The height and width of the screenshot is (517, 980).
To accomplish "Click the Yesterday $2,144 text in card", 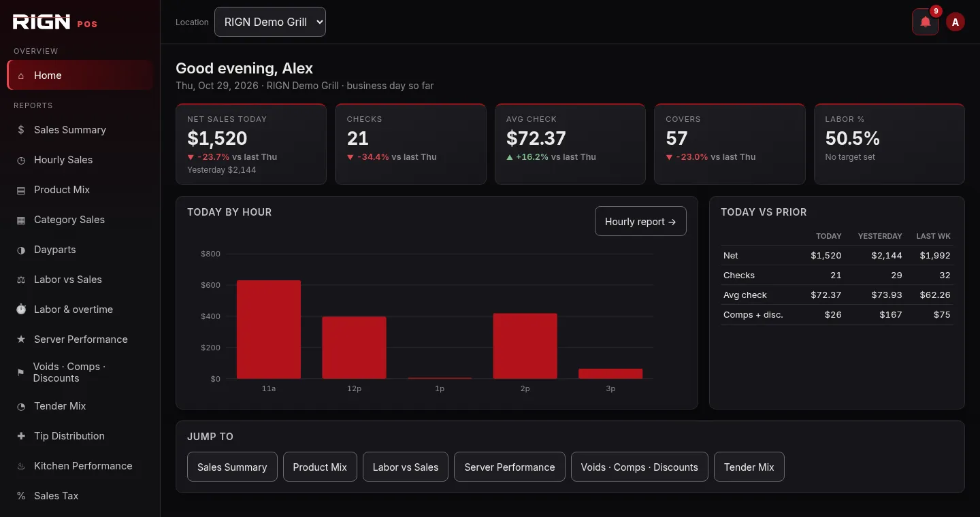I will pos(222,170).
